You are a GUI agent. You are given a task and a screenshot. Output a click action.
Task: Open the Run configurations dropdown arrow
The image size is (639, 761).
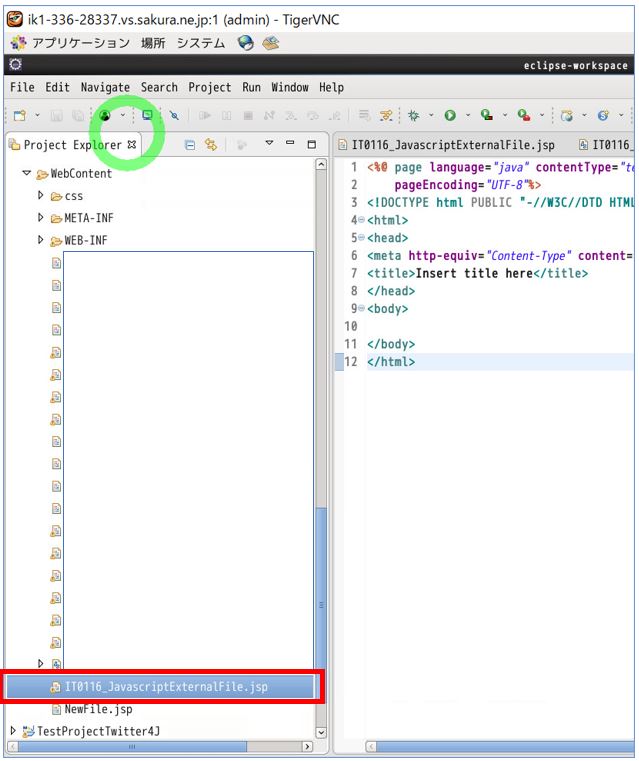click(x=468, y=116)
